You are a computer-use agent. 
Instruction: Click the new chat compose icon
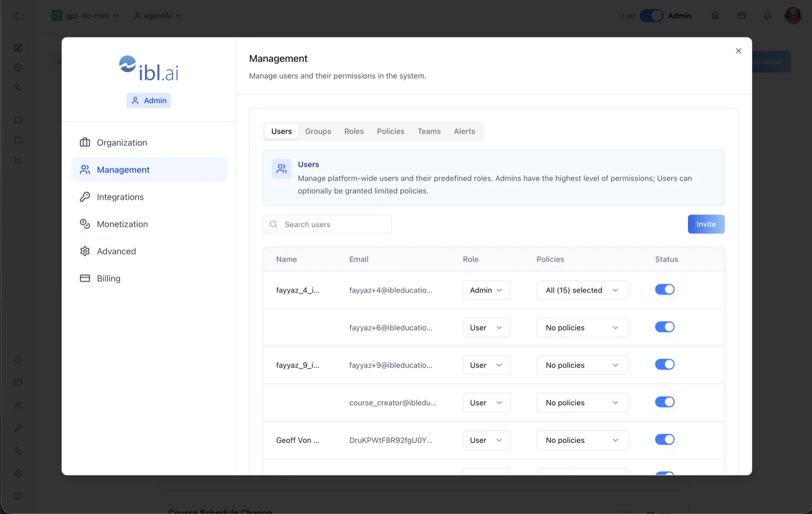click(x=18, y=48)
